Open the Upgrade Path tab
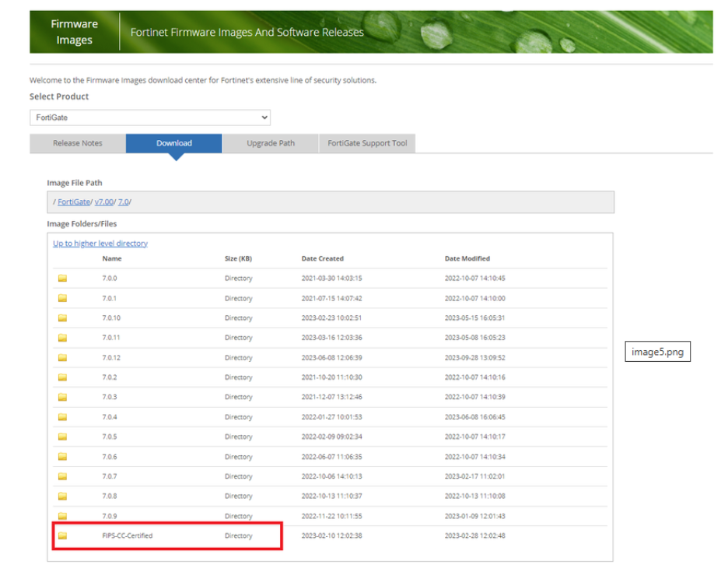This screenshot has width=728, height=572. point(270,143)
